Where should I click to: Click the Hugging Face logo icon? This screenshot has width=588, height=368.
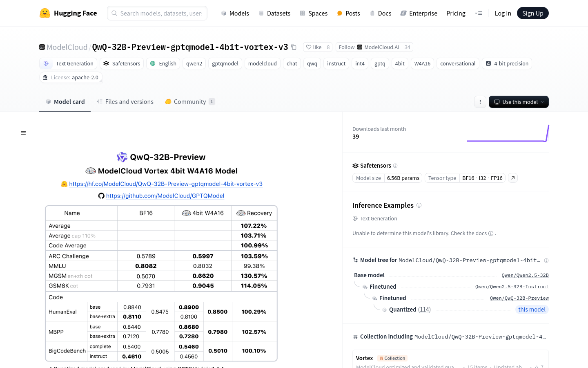(x=45, y=13)
